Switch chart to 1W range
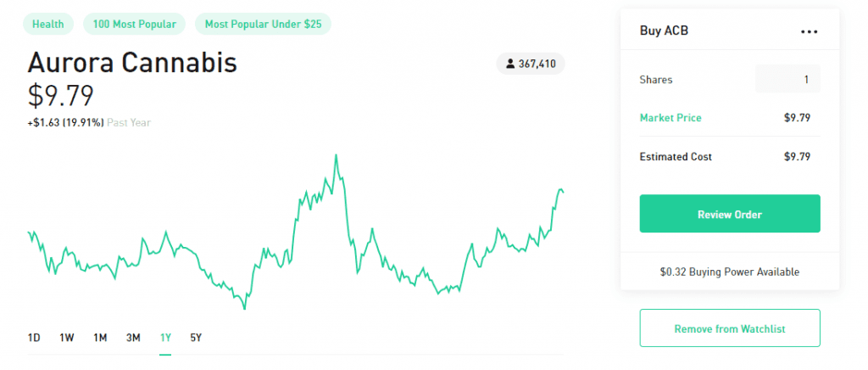The height and width of the screenshot is (370, 868). 66,337
